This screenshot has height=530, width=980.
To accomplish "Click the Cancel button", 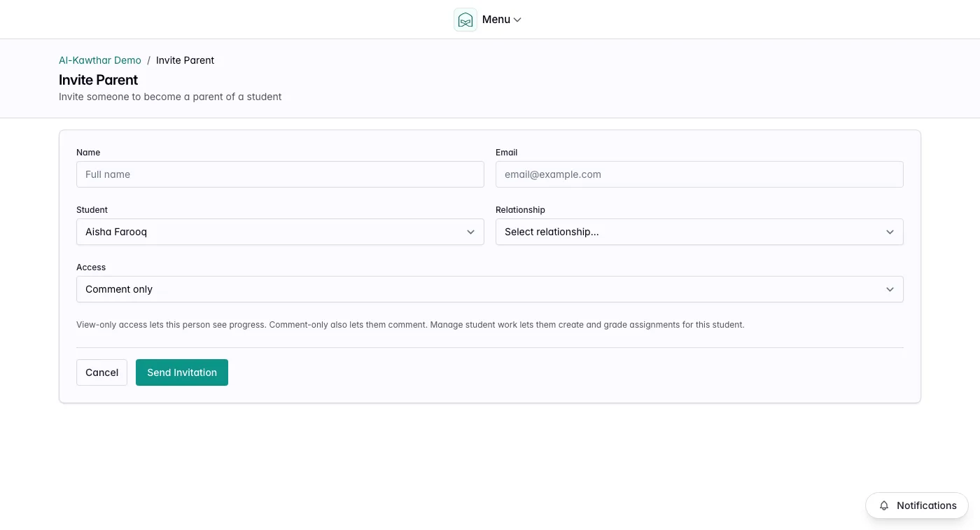I will tap(101, 372).
